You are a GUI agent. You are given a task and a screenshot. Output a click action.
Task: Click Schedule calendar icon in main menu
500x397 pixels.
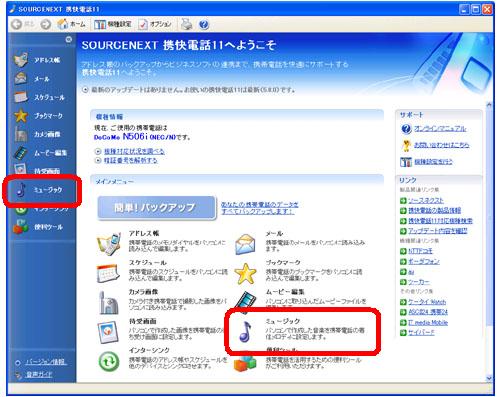pos(108,273)
